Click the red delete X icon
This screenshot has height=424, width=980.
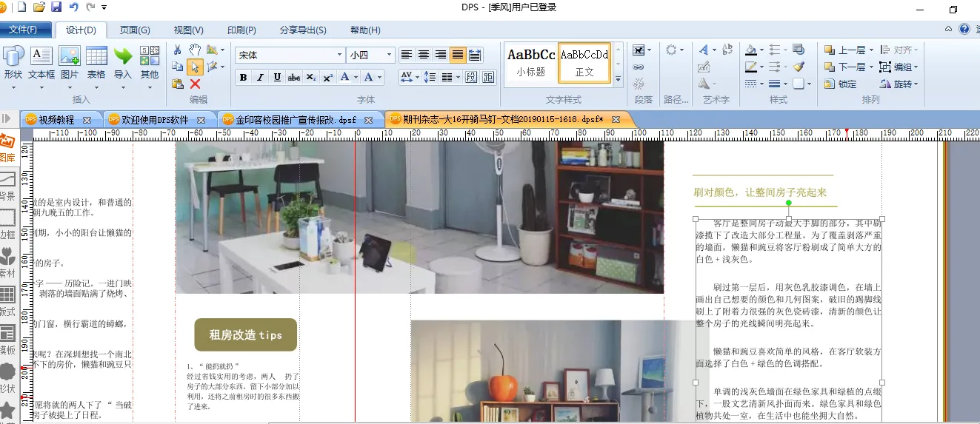[x=195, y=84]
